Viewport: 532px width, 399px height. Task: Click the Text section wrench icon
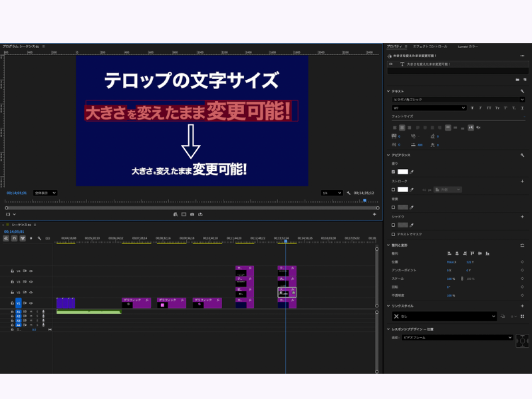click(522, 91)
